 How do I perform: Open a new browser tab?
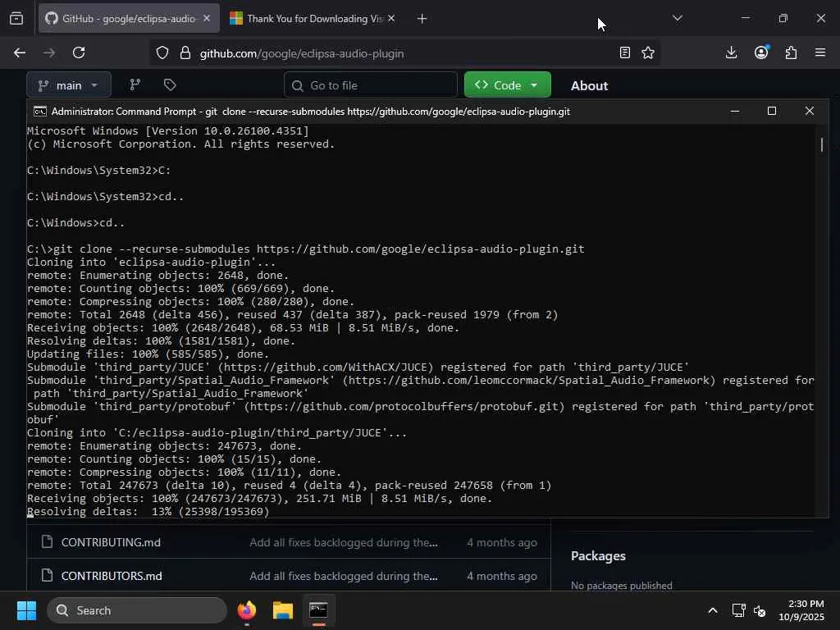[422, 19]
